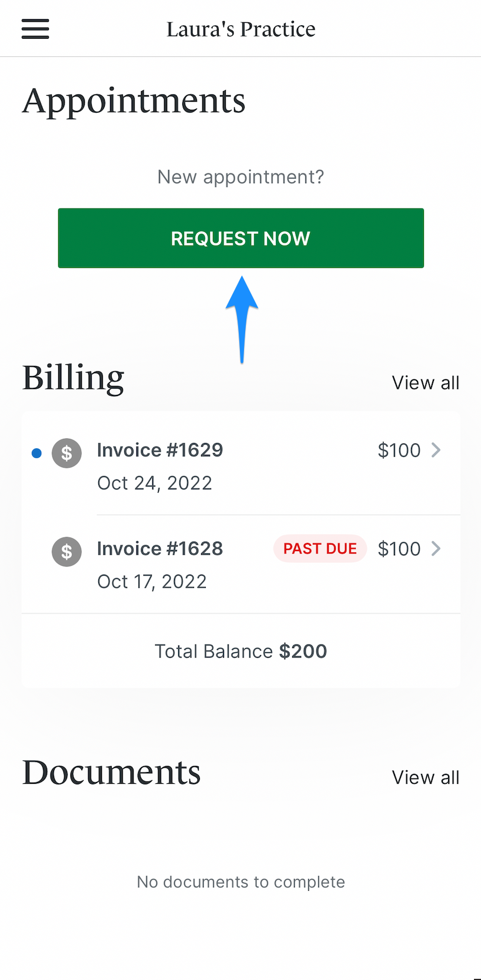The height and width of the screenshot is (980, 481).
Task: Select the Invoice #1628 date Oct 17, 2022
Action: (x=152, y=581)
